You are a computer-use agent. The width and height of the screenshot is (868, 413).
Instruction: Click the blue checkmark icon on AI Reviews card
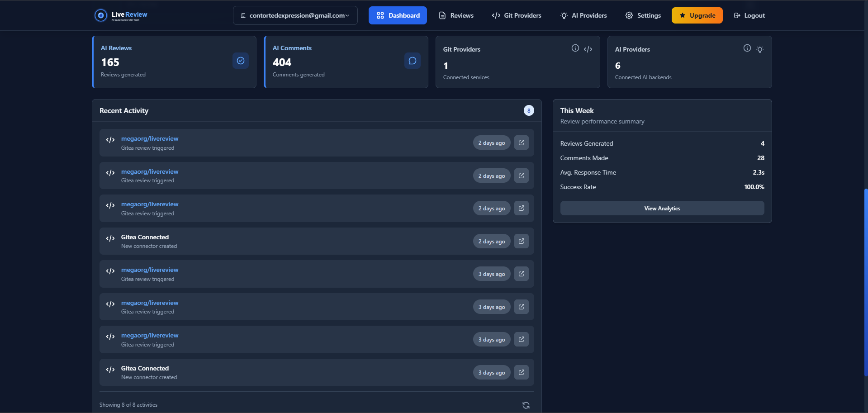(240, 60)
